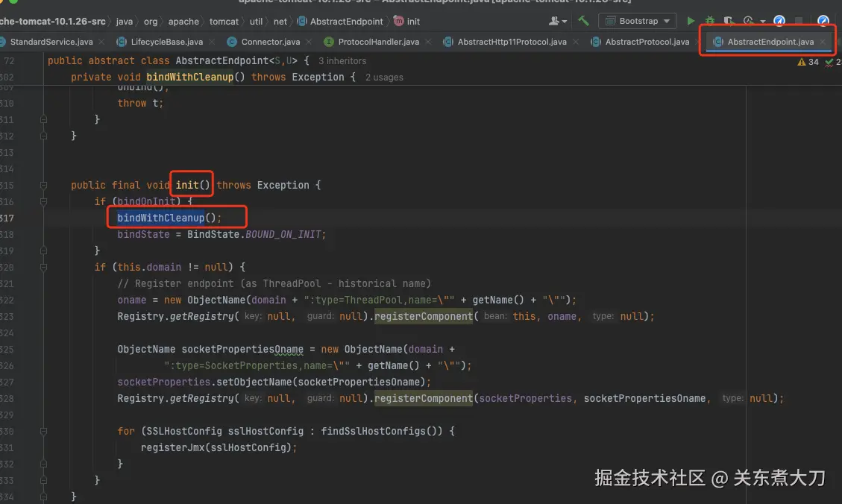Toggle fold at bindOnInit closing brace

[43, 251]
